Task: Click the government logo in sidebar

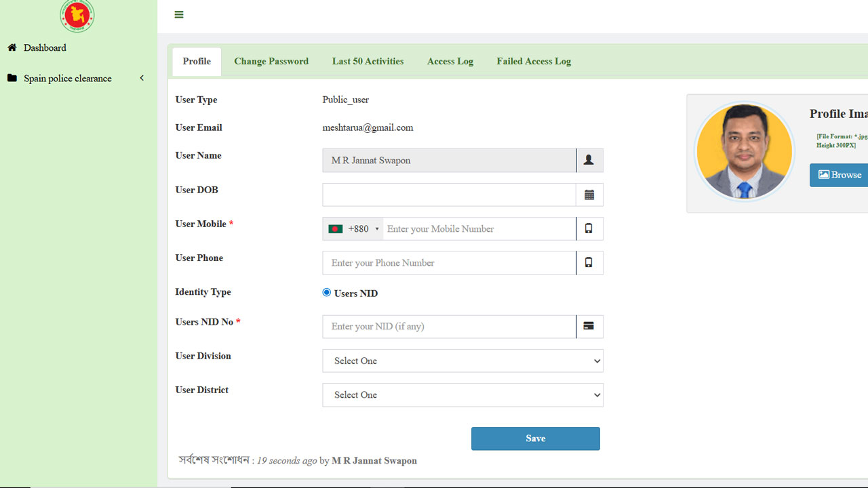Action: [x=77, y=15]
